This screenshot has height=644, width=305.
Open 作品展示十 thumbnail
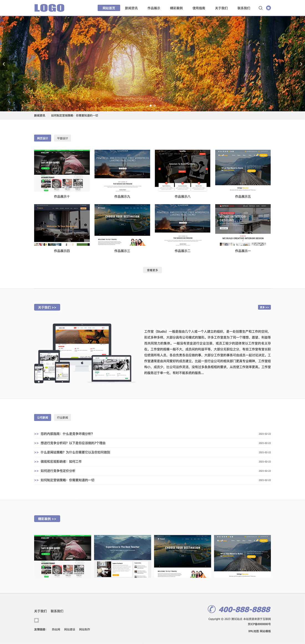tap(62, 171)
